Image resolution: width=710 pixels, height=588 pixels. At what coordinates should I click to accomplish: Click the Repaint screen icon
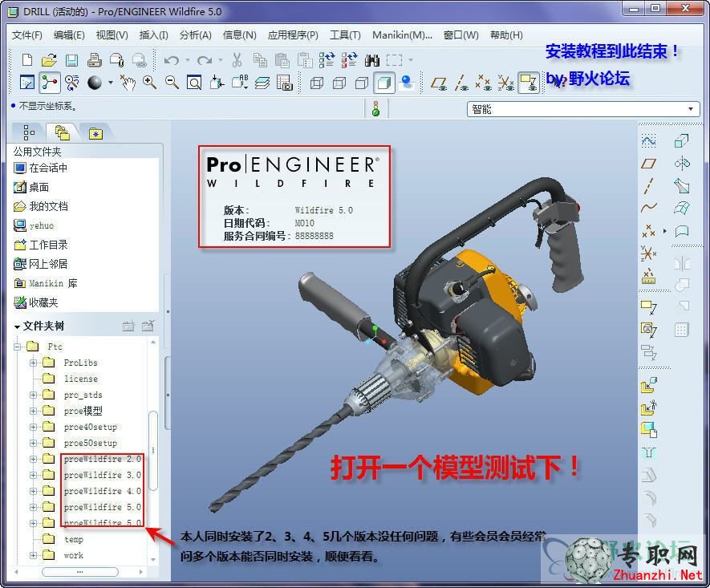click(x=27, y=83)
